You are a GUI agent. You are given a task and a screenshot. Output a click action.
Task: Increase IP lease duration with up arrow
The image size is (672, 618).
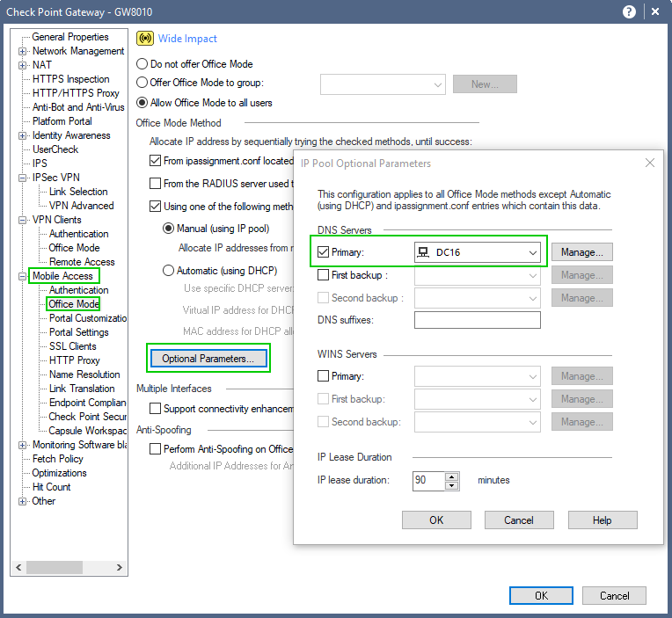[x=452, y=476]
